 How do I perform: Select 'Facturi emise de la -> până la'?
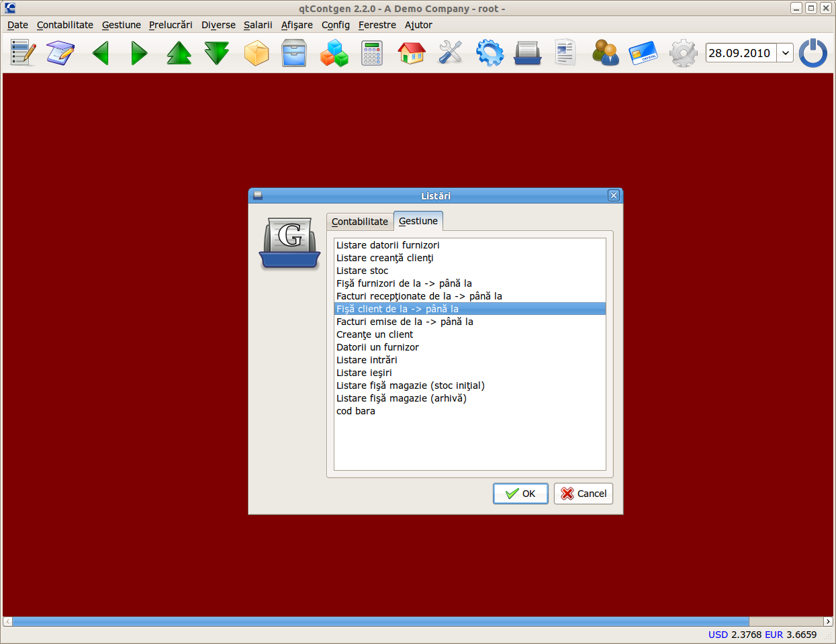470,322
